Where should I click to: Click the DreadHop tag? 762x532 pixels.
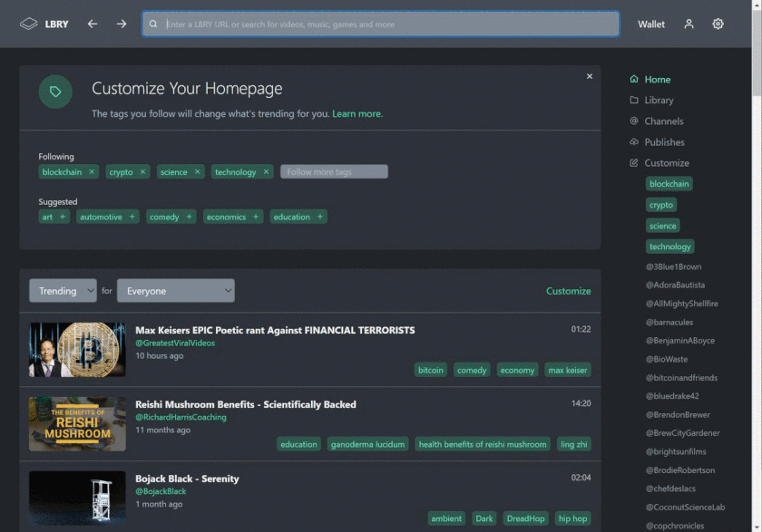pos(525,518)
